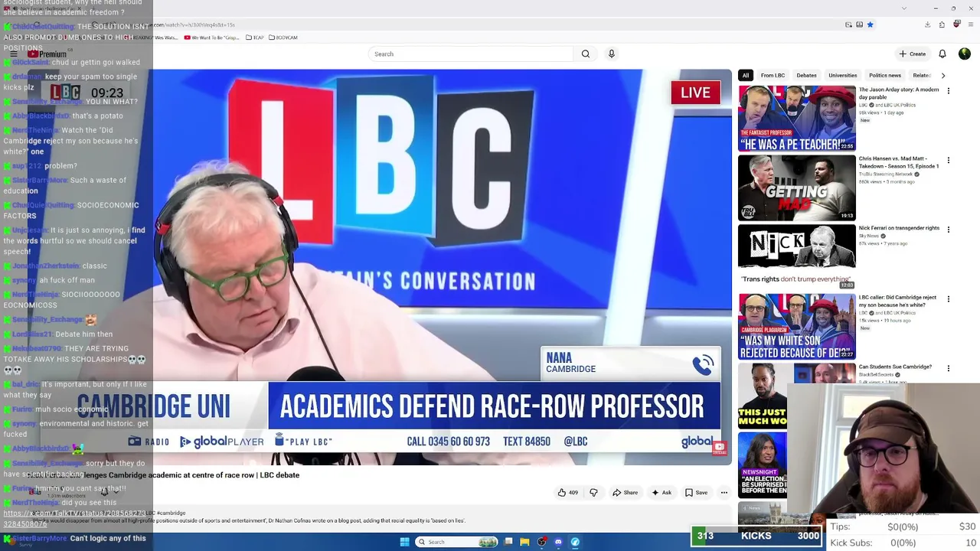Open the BODYCAM bookmarks folder
Screen dimensions: 980x551
coord(283,37)
